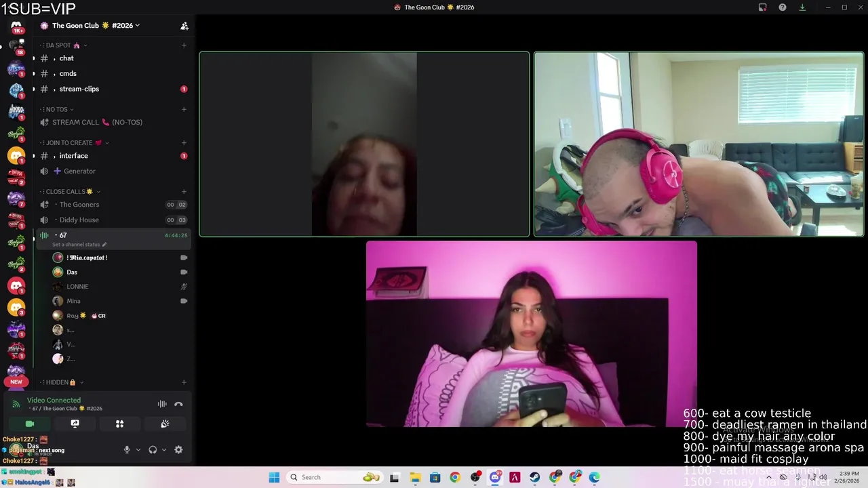Show hidden system tray icons
The height and width of the screenshot is (488, 868).
click(x=768, y=477)
